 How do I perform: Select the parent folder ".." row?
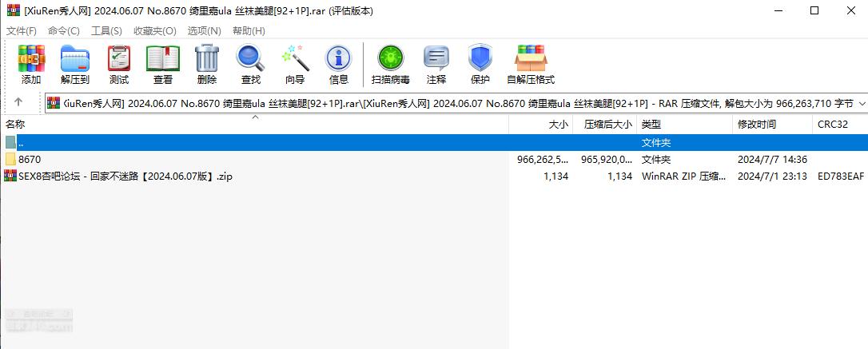coord(434,143)
